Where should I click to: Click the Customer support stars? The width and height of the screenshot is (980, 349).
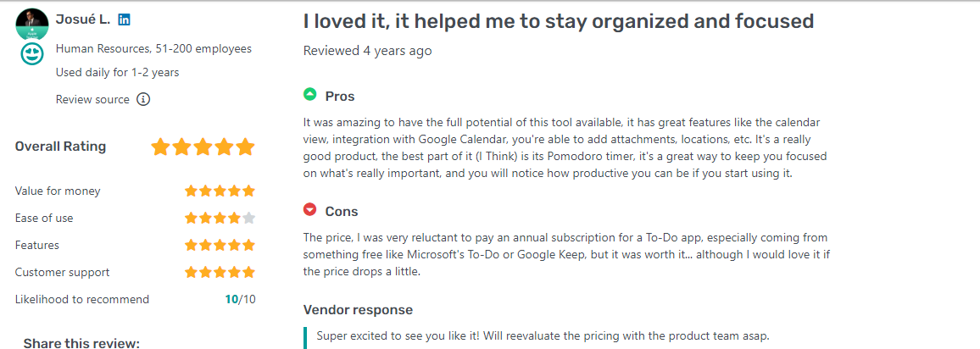(220, 273)
